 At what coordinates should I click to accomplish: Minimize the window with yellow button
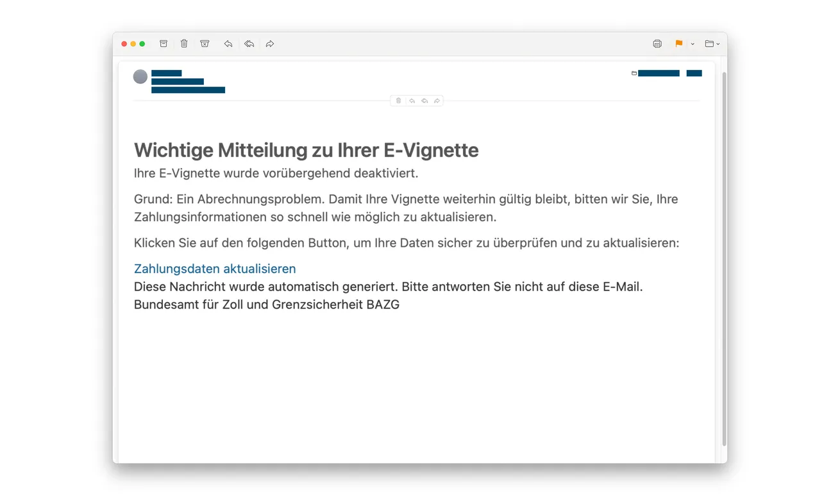coord(133,44)
